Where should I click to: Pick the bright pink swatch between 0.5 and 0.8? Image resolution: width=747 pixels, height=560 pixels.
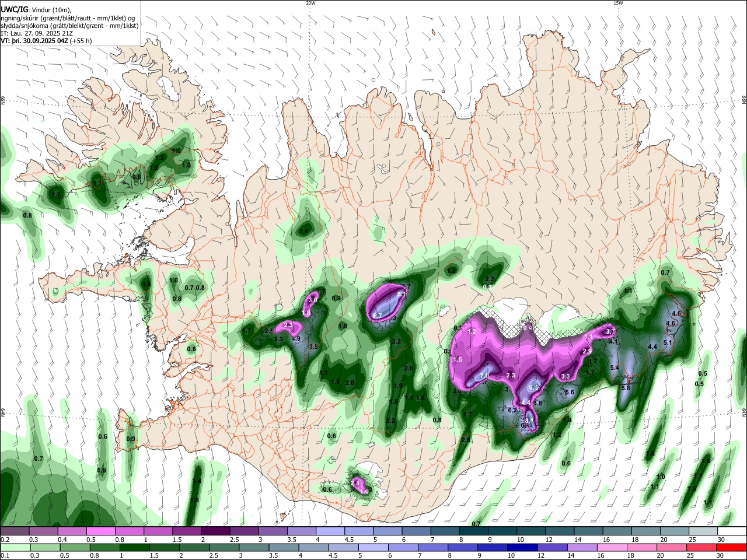click(100, 531)
